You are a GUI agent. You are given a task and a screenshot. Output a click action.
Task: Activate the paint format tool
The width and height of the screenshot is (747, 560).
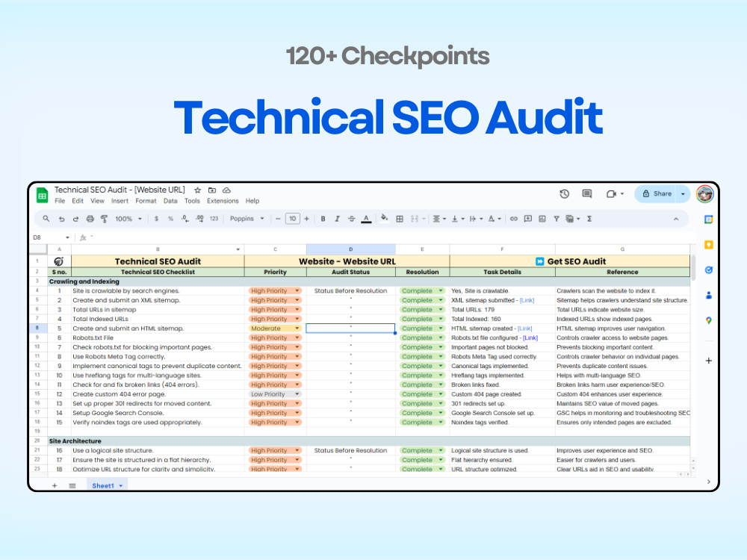point(104,219)
